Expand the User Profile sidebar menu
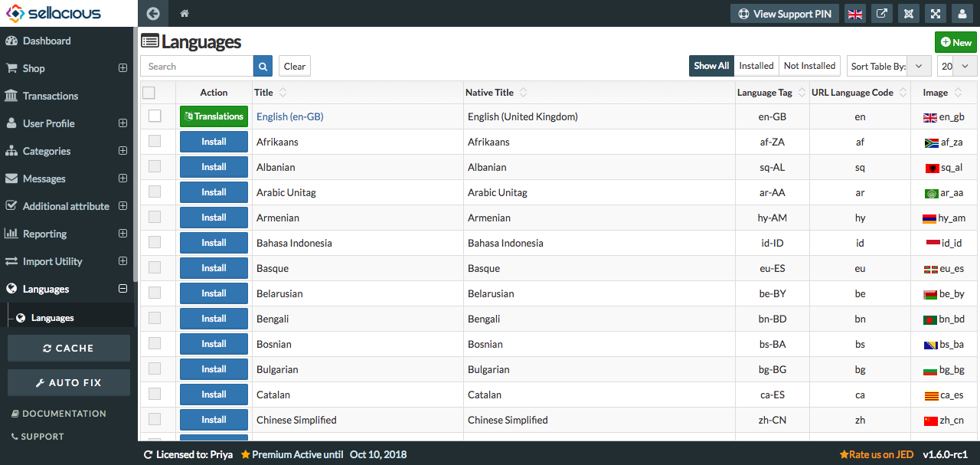The width and height of the screenshot is (980, 465). point(122,123)
